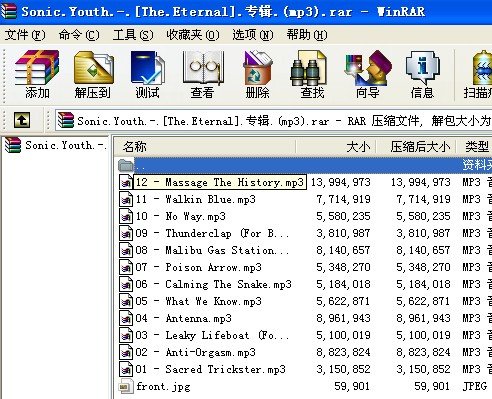
Task: Open the 收藏夹(O) menu
Action: click(193, 35)
